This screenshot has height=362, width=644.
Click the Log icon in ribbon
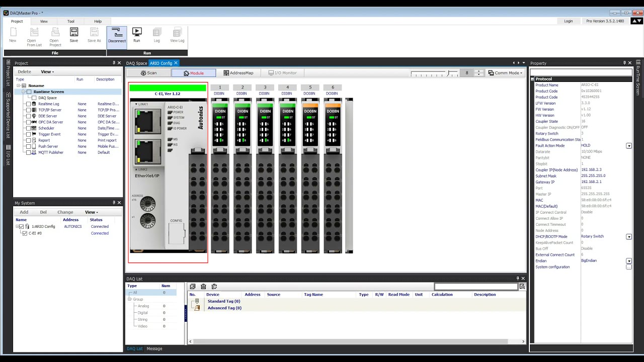(x=157, y=32)
